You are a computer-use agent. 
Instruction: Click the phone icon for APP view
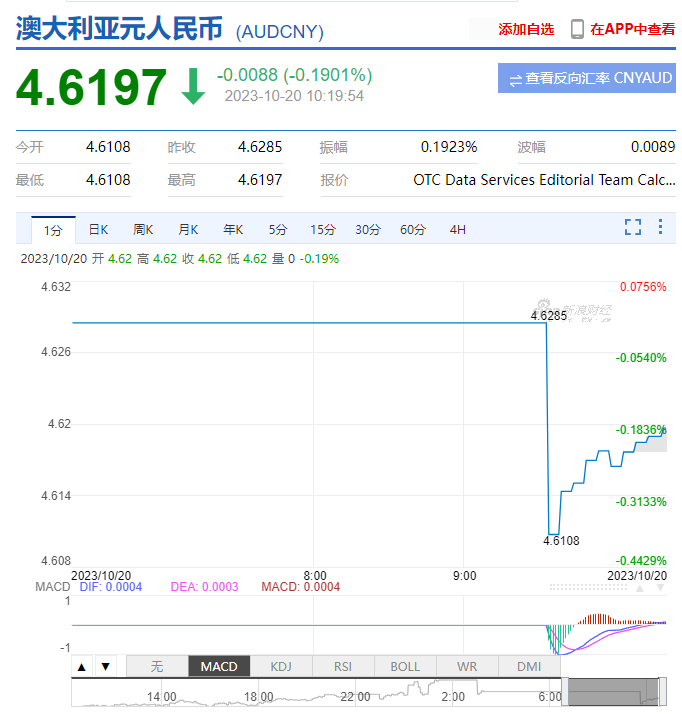577,30
